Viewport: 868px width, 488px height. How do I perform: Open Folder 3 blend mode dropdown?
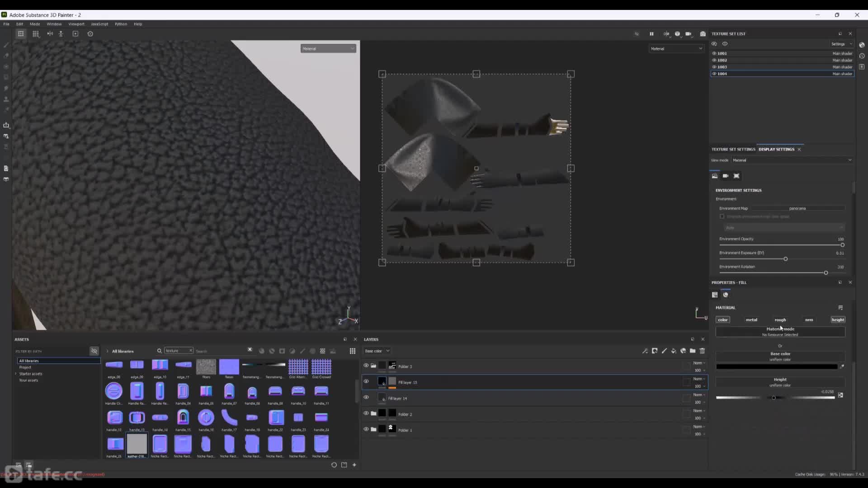(699, 363)
